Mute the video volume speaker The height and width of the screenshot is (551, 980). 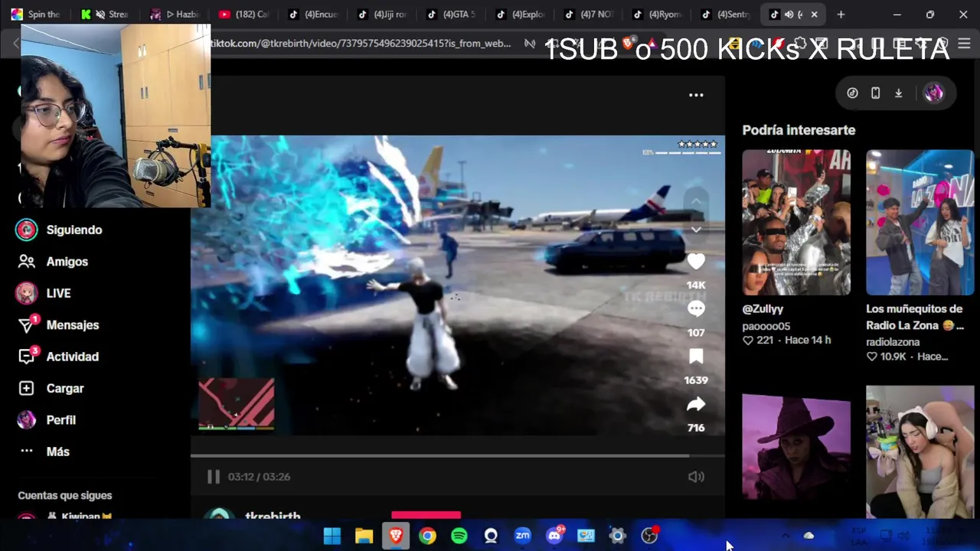[696, 477]
